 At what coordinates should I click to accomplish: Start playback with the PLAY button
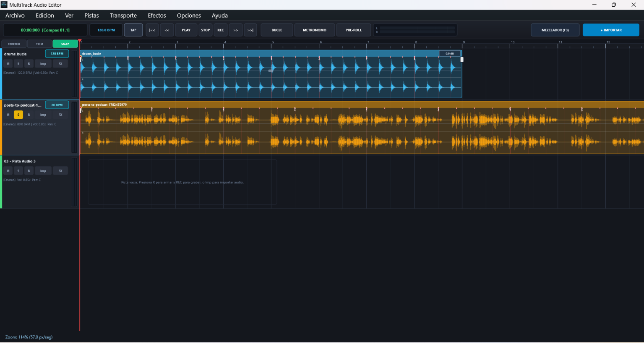click(186, 30)
